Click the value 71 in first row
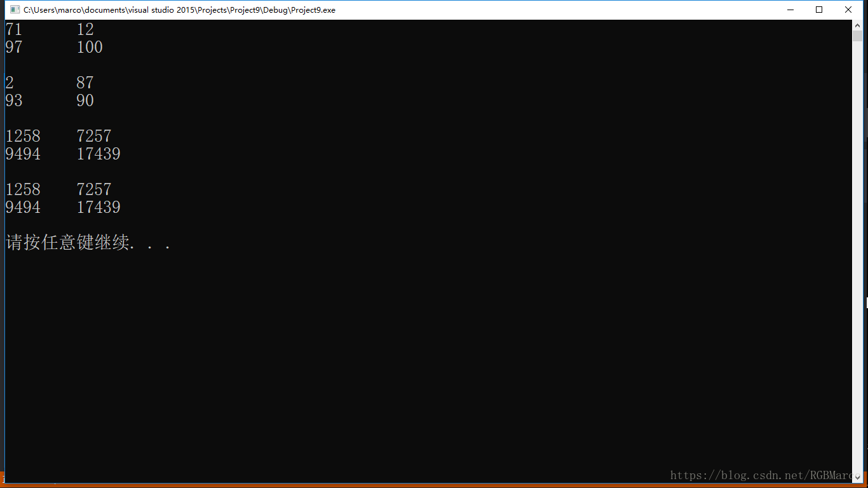This screenshot has width=868, height=488. (x=13, y=29)
